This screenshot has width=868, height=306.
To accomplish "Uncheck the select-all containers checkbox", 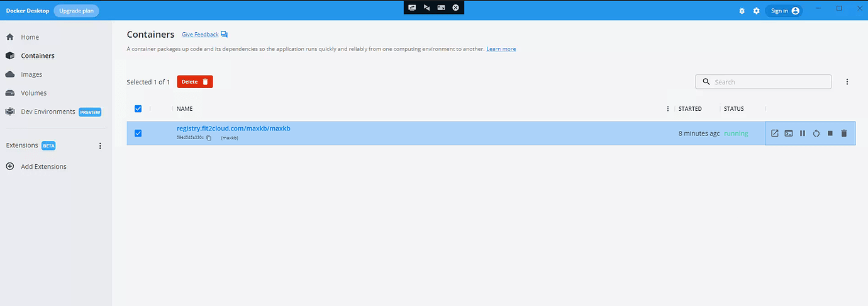I will pos(138,109).
